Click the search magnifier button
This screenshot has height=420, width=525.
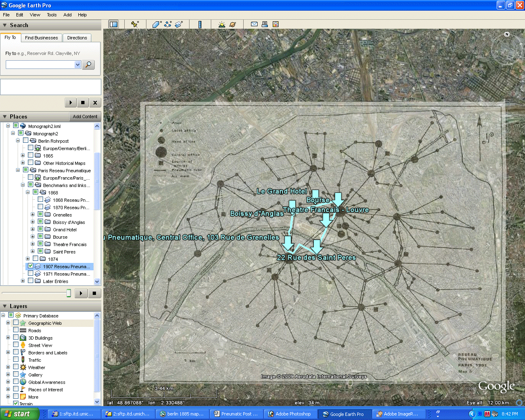click(x=88, y=64)
